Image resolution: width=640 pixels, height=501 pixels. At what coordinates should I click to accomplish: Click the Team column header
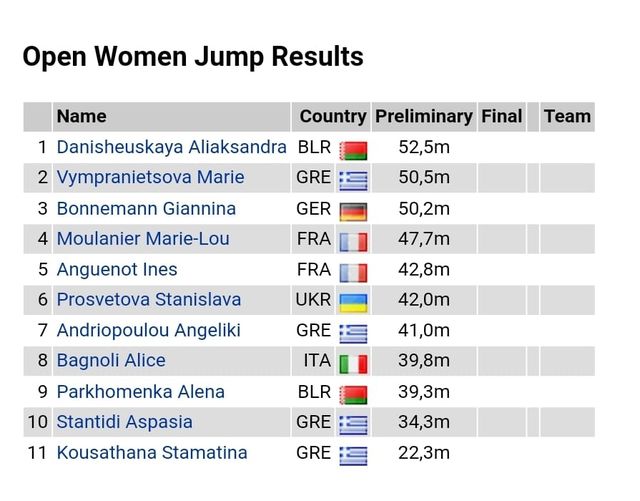pyautogui.click(x=567, y=116)
